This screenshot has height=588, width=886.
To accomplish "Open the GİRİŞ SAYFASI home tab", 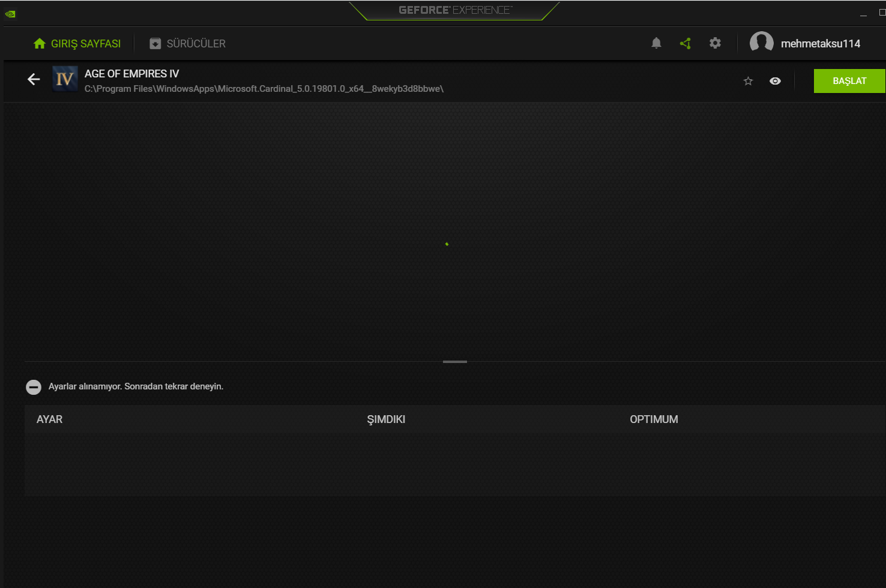I will pos(77,44).
